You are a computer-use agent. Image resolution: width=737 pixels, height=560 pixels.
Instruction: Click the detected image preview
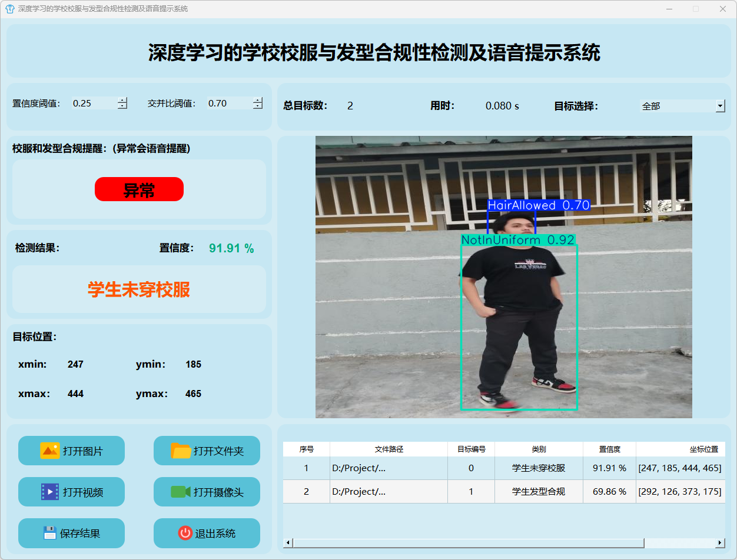click(x=504, y=277)
